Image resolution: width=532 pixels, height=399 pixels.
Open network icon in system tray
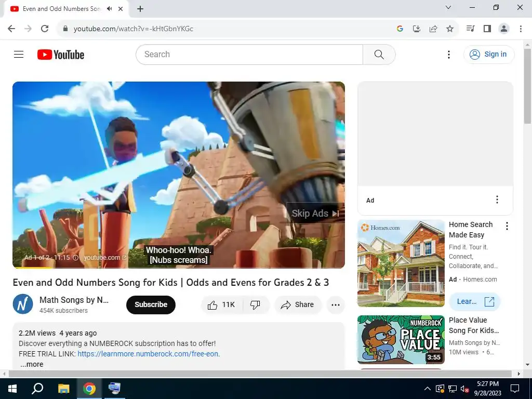(x=453, y=389)
